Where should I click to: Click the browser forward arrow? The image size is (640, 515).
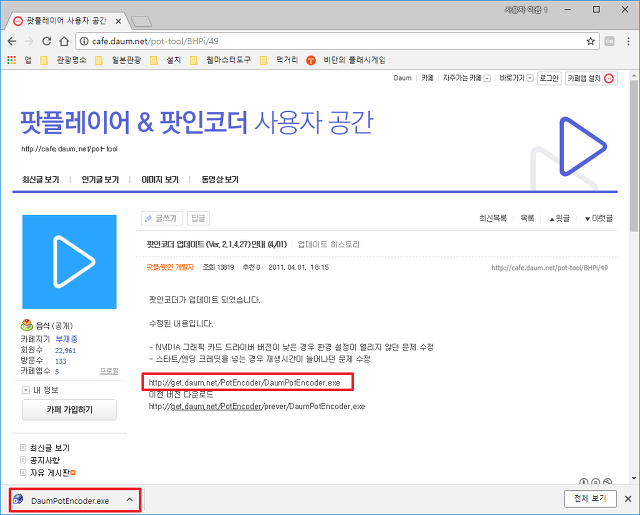click(29, 41)
